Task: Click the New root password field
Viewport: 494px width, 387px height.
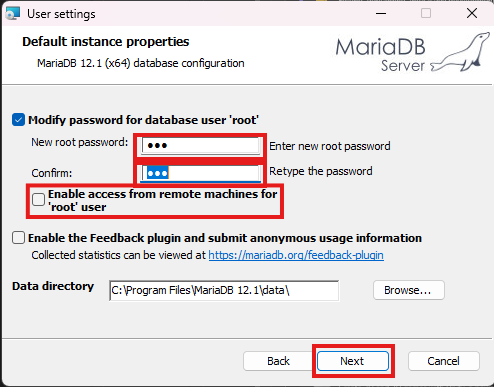Action: coord(200,146)
